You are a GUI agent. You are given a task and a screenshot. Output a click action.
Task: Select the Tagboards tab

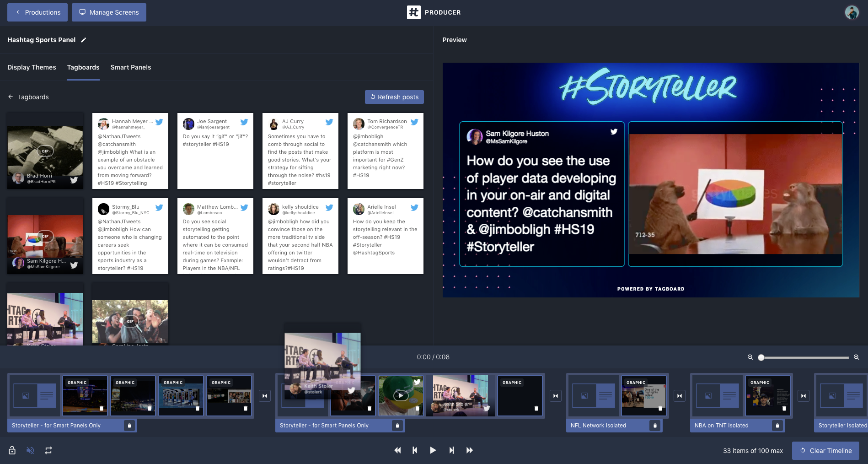pyautogui.click(x=83, y=67)
